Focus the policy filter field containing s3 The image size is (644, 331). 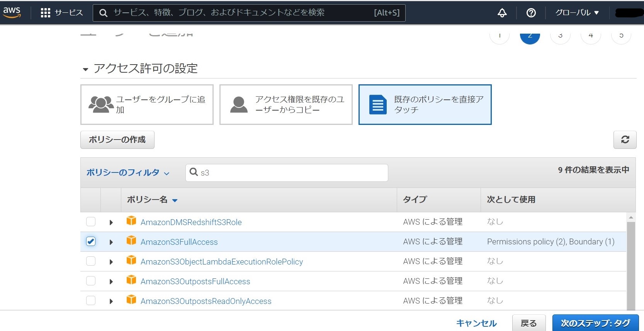[287, 172]
